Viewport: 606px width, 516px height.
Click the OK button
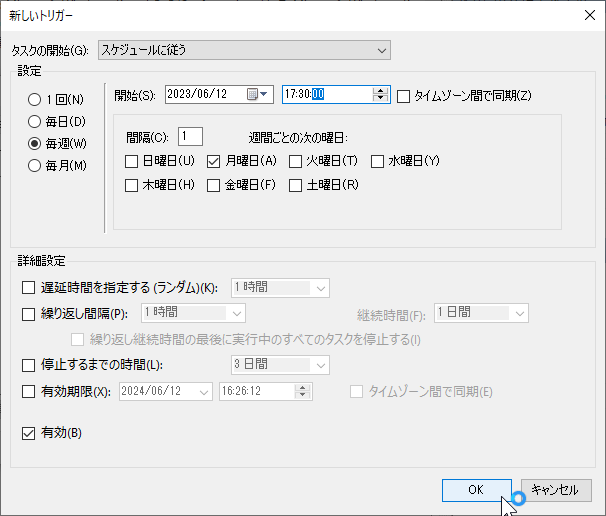tap(477, 490)
